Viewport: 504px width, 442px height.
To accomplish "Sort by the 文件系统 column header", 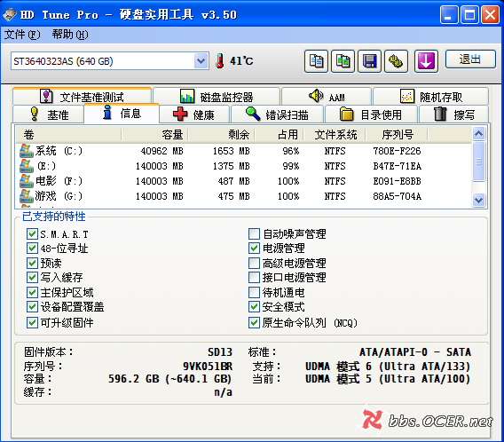I will pyautogui.click(x=335, y=134).
